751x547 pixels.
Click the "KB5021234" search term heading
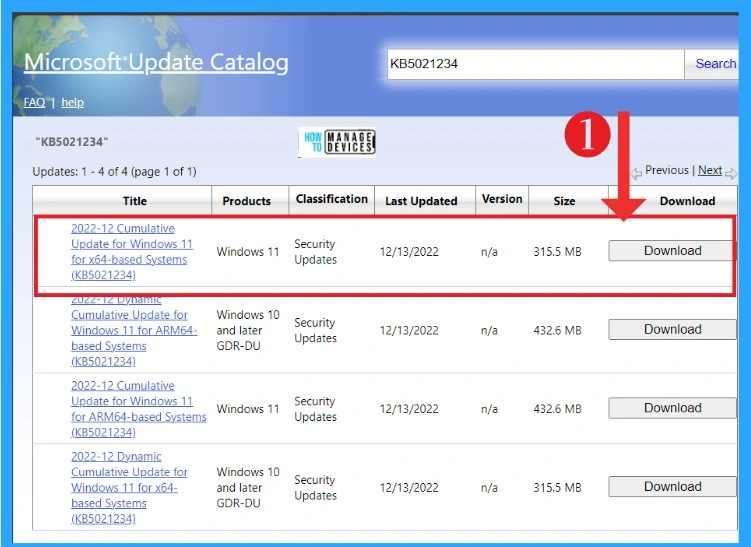point(72,142)
